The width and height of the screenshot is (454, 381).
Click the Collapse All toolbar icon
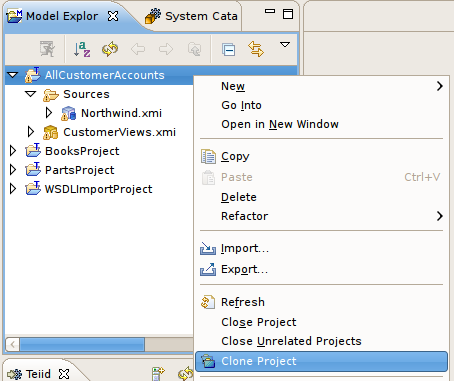click(x=229, y=50)
